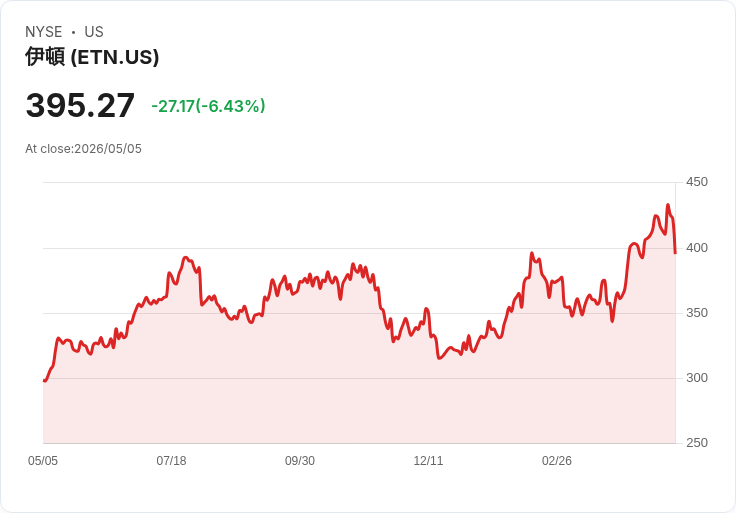Click the 02/26 x-axis date label

pos(557,460)
